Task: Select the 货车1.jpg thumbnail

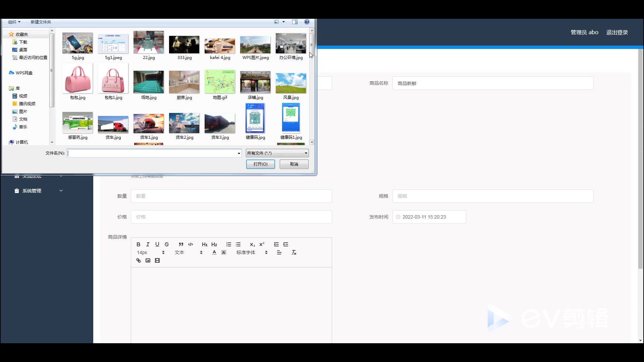Action: click(x=149, y=123)
